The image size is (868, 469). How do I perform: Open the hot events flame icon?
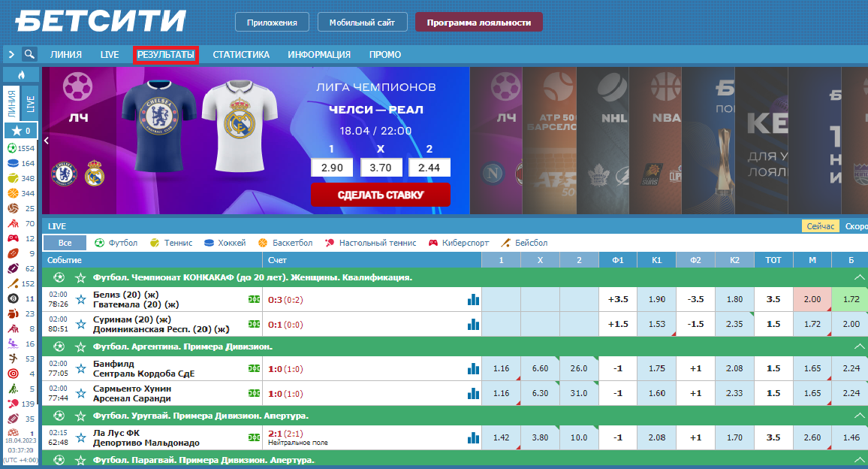point(21,75)
